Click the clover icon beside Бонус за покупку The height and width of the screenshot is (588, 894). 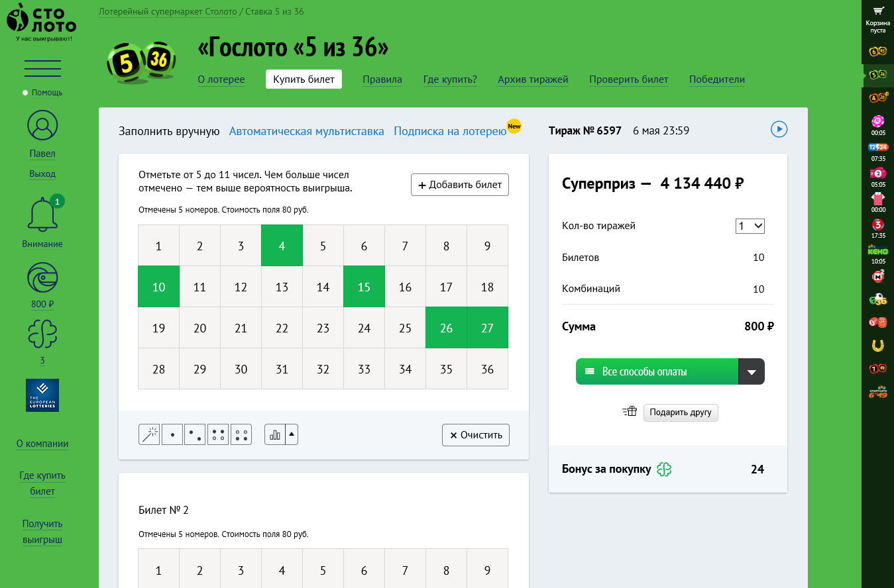click(664, 469)
